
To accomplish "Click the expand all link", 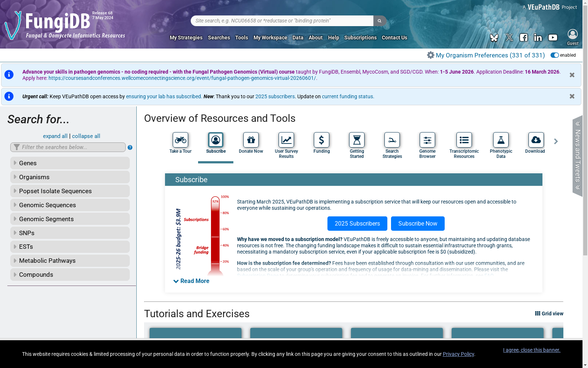I will coord(55,136).
